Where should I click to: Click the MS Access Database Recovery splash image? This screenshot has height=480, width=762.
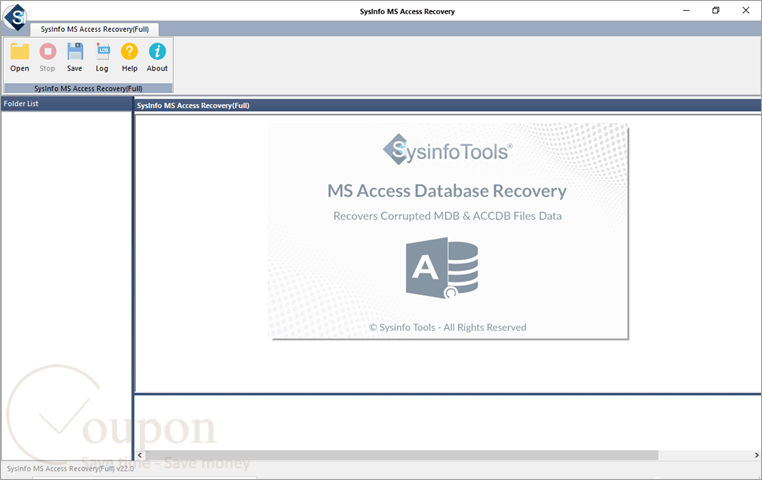pos(448,231)
